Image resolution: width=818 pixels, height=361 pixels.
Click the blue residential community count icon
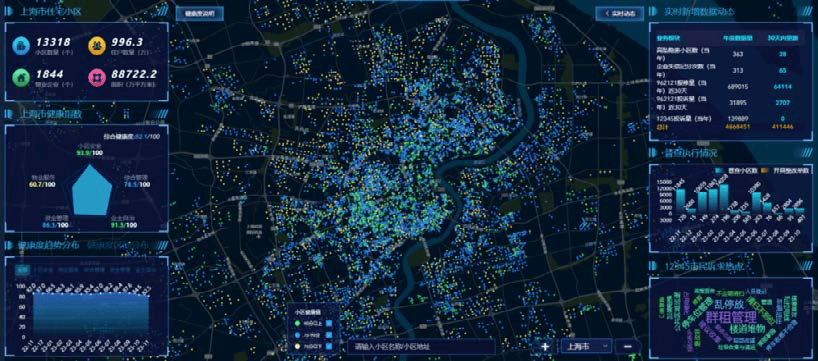[x=20, y=46]
